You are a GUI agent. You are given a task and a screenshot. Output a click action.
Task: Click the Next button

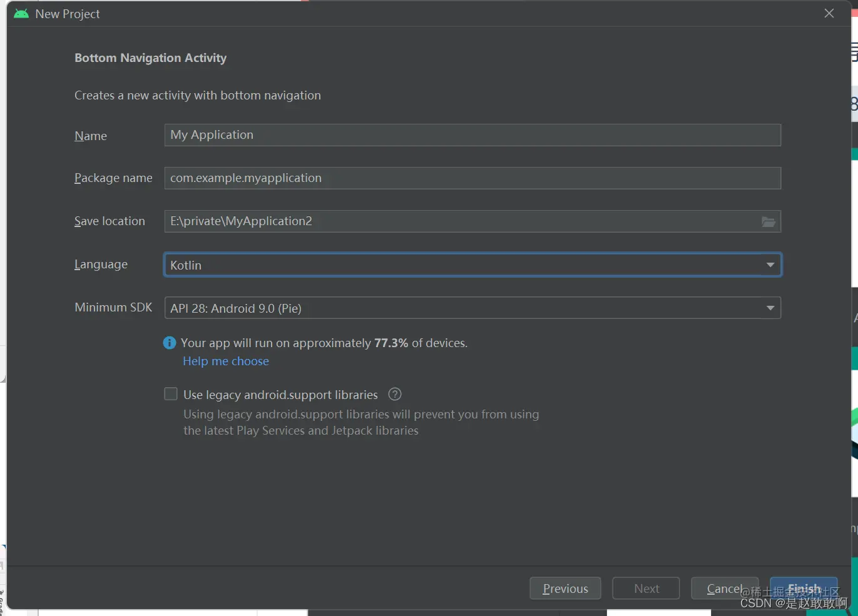[646, 588]
